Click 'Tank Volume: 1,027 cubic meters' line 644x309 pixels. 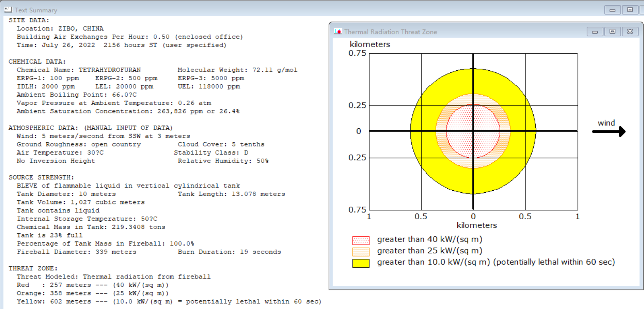(x=81, y=202)
